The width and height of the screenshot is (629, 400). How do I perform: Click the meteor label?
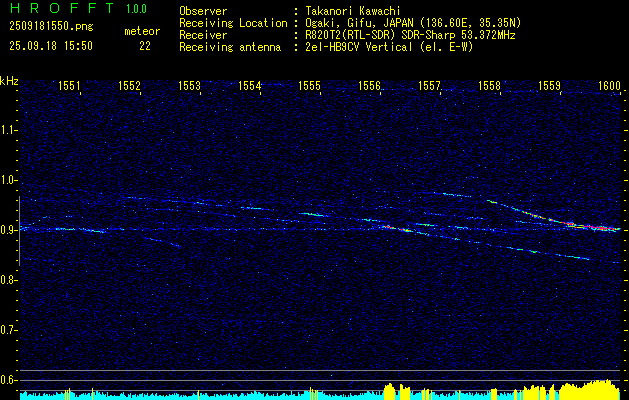142,31
